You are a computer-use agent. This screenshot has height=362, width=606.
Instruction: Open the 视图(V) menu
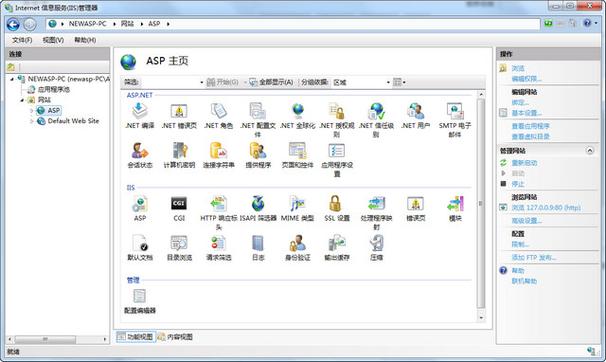click(x=53, y=40)
